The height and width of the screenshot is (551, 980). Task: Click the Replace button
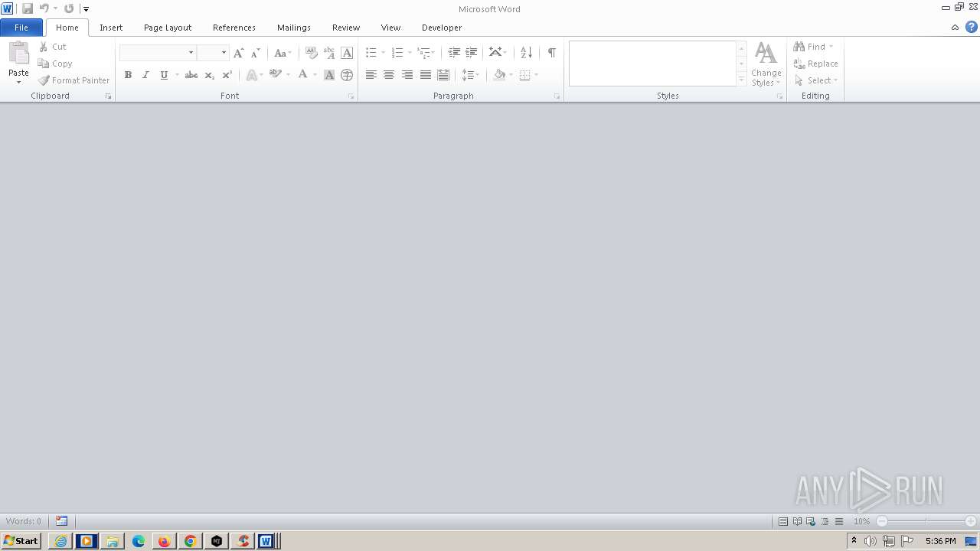(x=816, y=64)
